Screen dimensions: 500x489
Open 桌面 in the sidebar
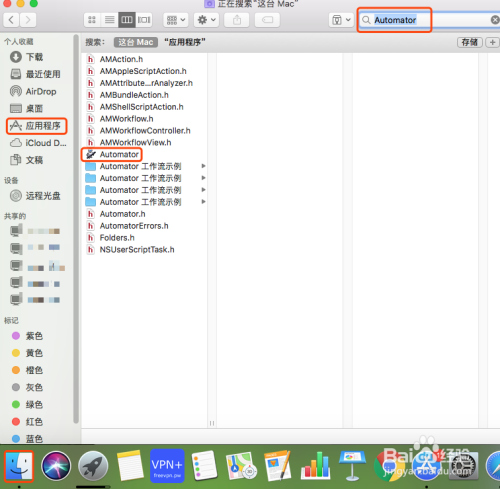point(27,108)
